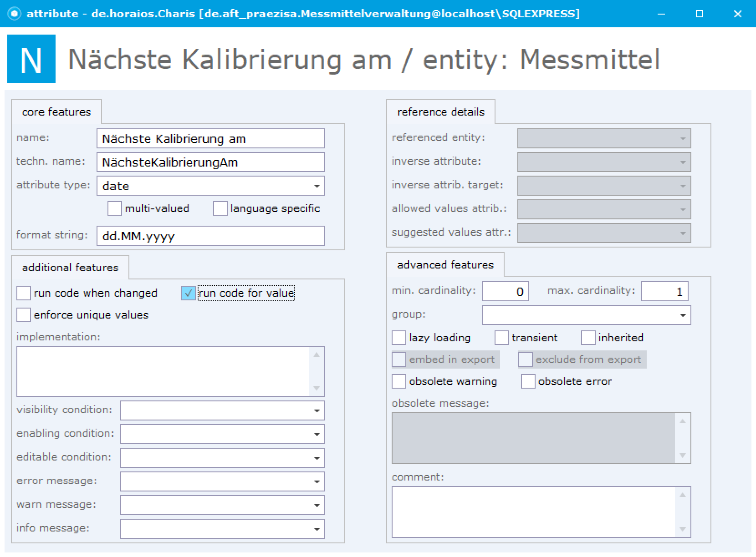Click the implementation text area

tap(163, 371)
